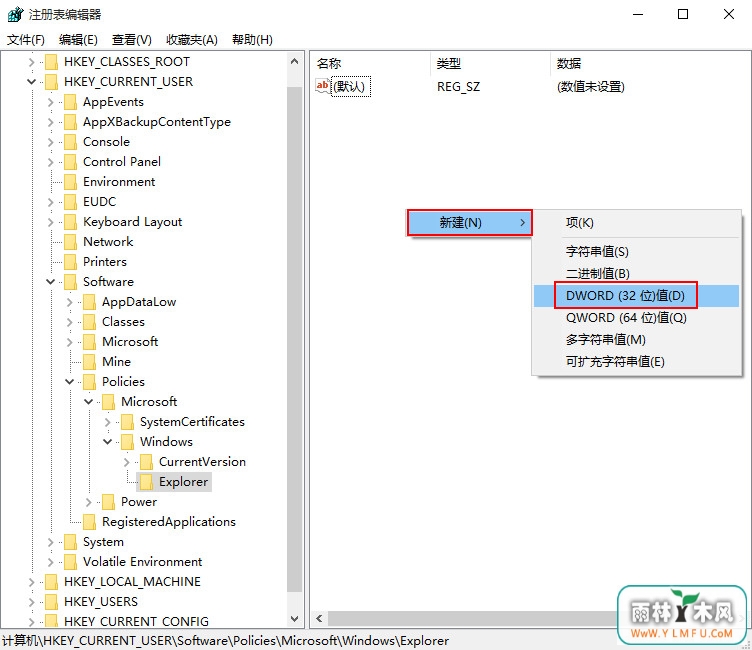Click the Explorer folder icon
The height and width of the screenshot is (650, 752).
[147, 482]
